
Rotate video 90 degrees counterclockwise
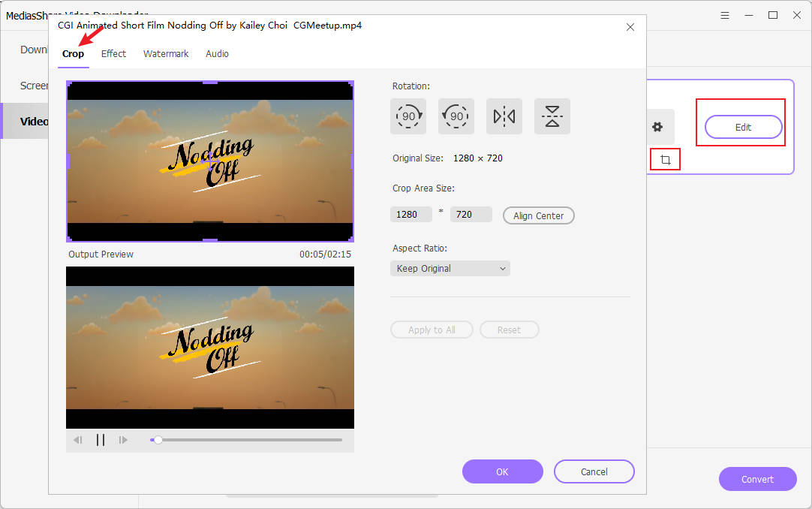click(456, 116)
